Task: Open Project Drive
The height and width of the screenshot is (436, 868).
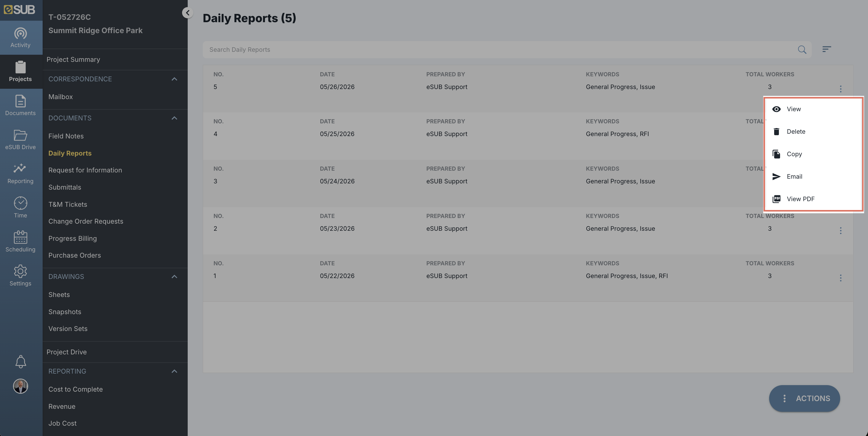Action: tap(66, 352)
